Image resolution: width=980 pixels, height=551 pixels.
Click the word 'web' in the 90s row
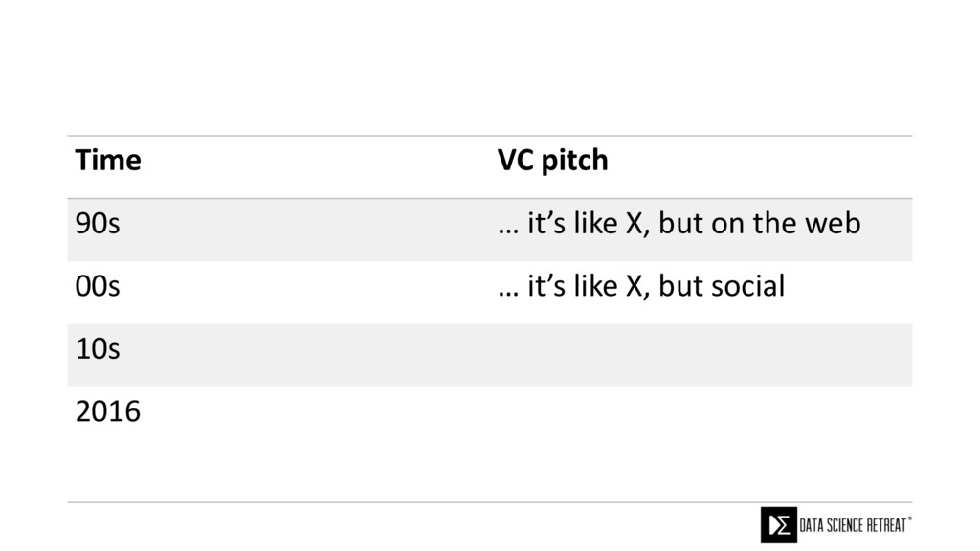tap(837, 224)
